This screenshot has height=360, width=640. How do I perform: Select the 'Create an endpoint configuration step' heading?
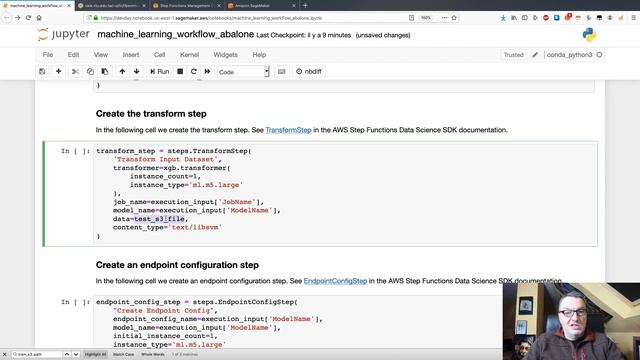pos(177,265)
